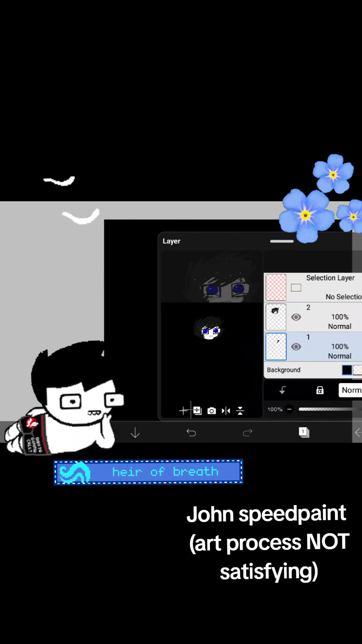The width and height of the screenshot is (362, 644).
Task: Tap the flip layer horizontally icon
Action: coord(226,411)
